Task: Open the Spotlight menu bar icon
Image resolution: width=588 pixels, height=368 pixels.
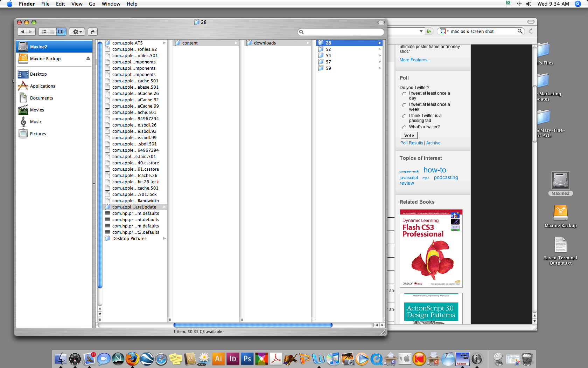Action: click(x=577, y=4)
